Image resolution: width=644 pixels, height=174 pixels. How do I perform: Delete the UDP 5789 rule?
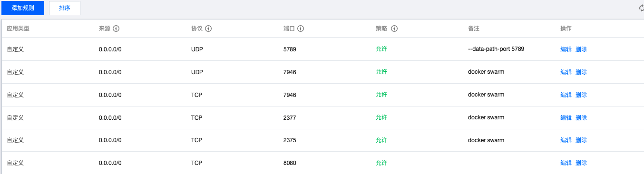point(581,49)
